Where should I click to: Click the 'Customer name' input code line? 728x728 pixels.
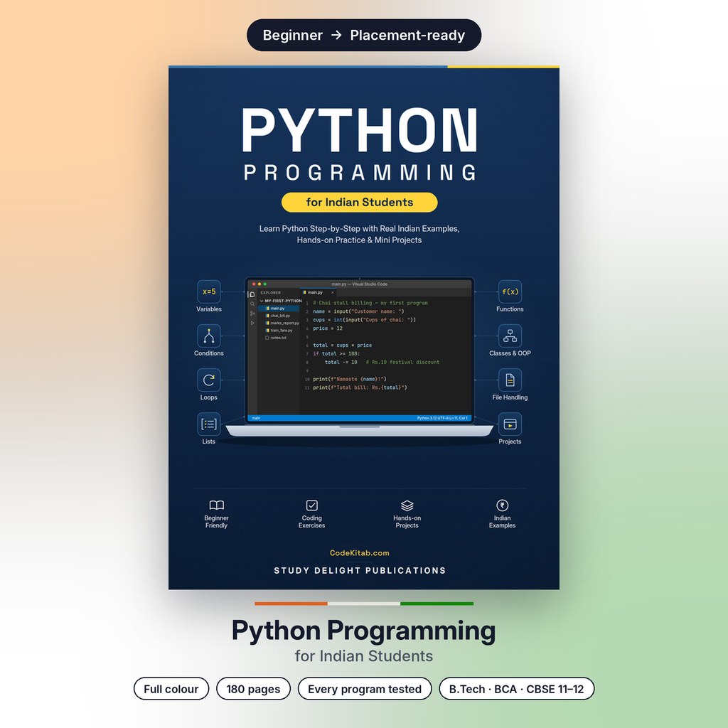click(x=358, y=311)
